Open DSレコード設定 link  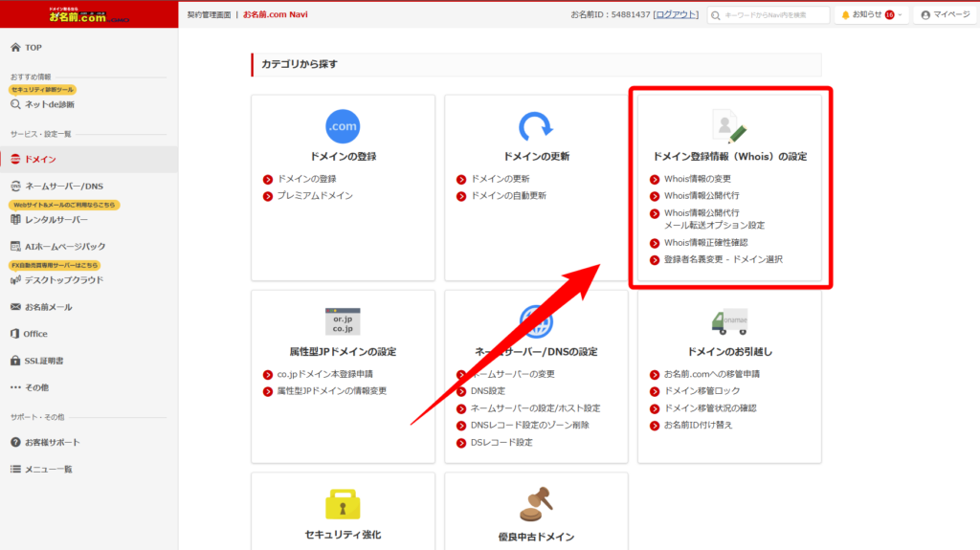pyautogui.click(x=501, y=443)
